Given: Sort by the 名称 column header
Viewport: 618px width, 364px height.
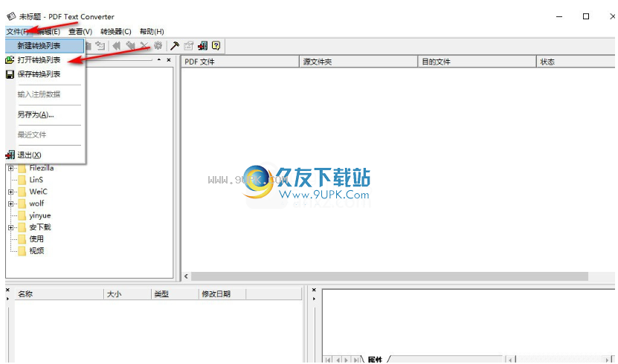Looking at the screenshot, I should click(59, 294).
